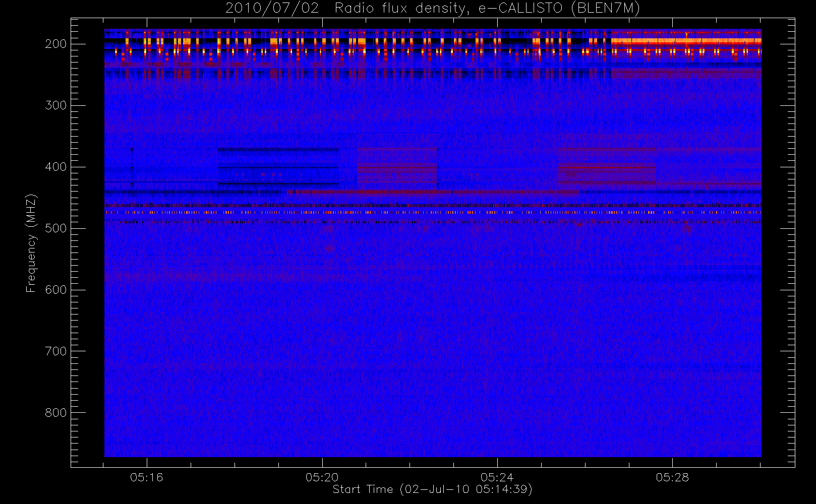
Task: Click the 05:28 time tick label
Action: point(672,477)
